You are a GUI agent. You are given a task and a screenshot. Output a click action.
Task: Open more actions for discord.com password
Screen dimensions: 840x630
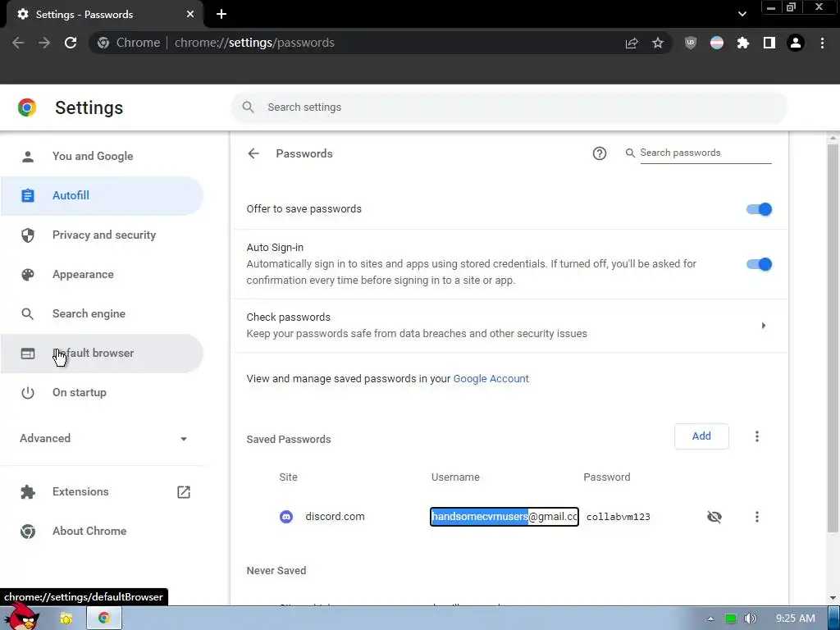757,517
